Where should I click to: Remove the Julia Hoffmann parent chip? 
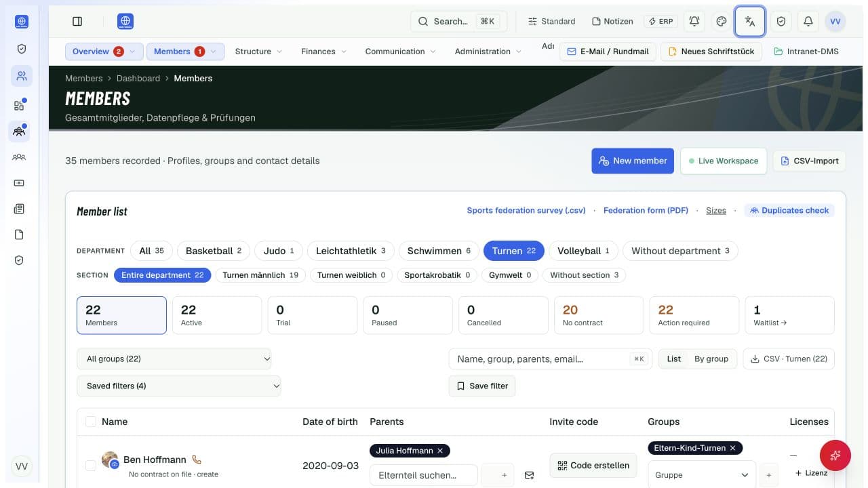pos(440,451)
